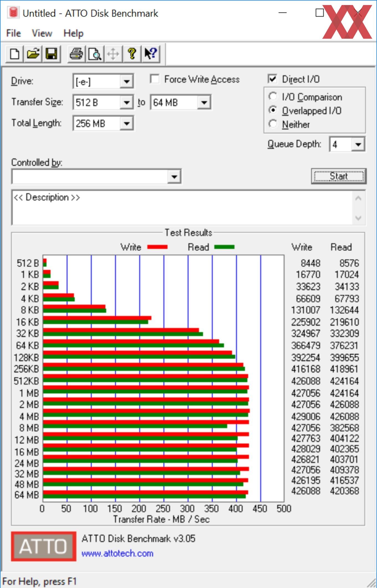This screenshot has width=377, height=588.
Task: Select the Neither radio button
Action: coord(273,124)
